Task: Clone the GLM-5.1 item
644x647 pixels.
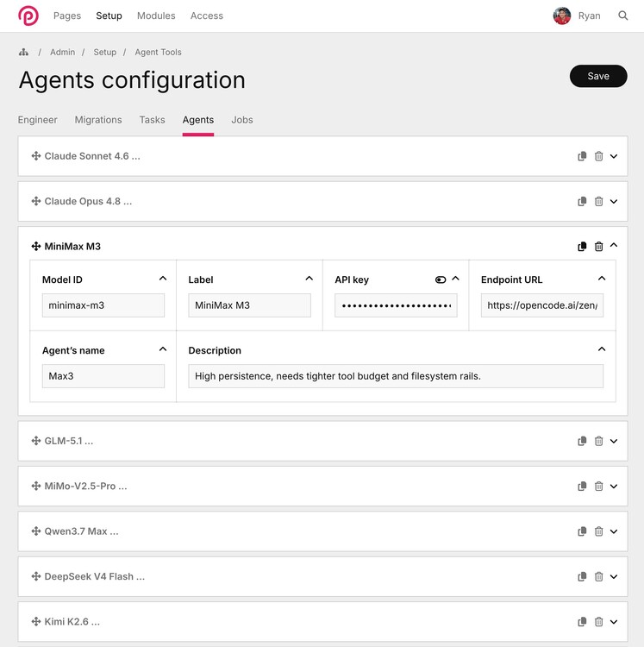Action: (582, 441)
